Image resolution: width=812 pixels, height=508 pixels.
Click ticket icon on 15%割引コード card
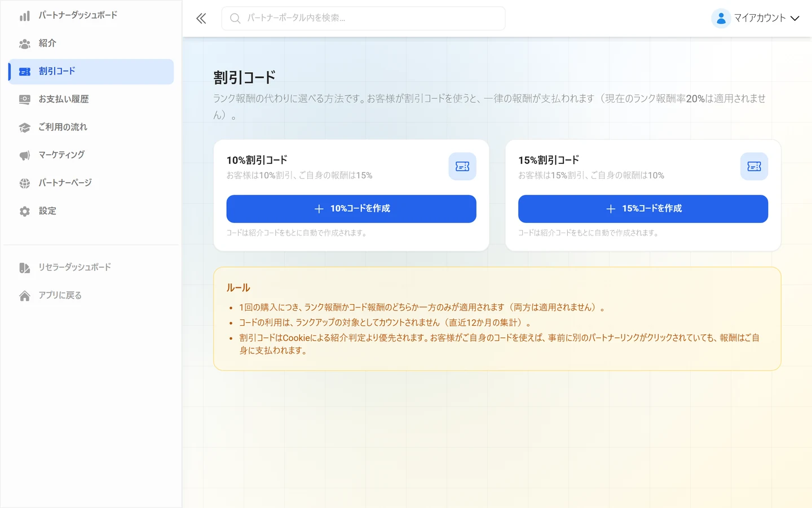[754, 167]
